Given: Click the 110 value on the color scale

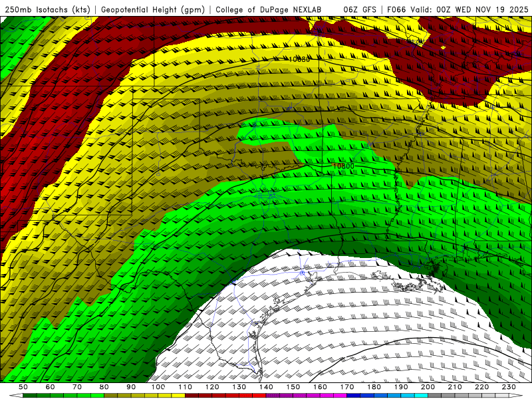Looking at the screenshot, I should pos(185,387).
